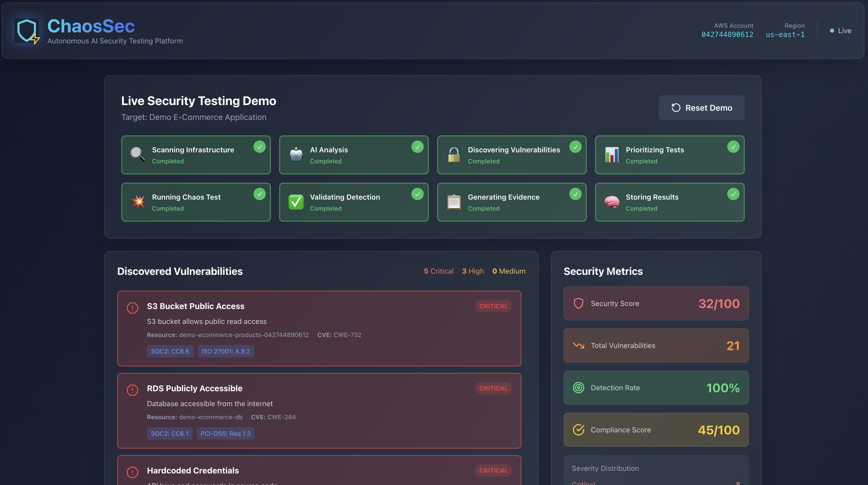
Task: Click the magnifying glass Scanning Infrastructure icon
Action: [138, 155]
